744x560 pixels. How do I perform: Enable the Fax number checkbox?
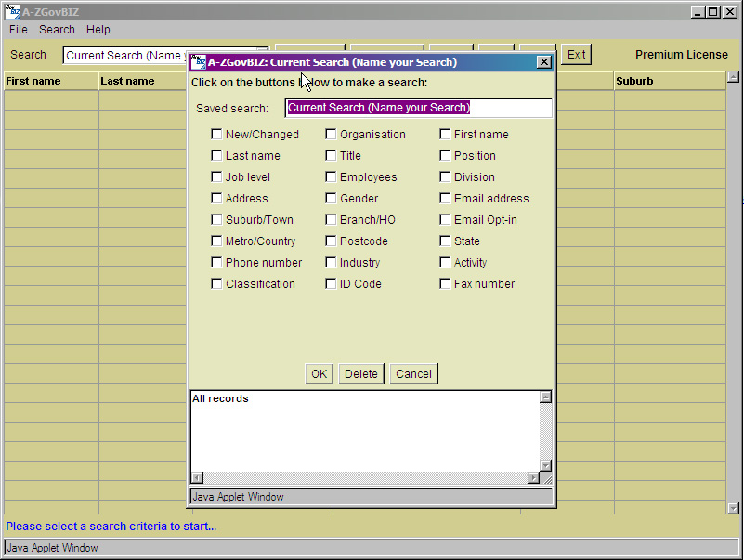click(445, 284)
